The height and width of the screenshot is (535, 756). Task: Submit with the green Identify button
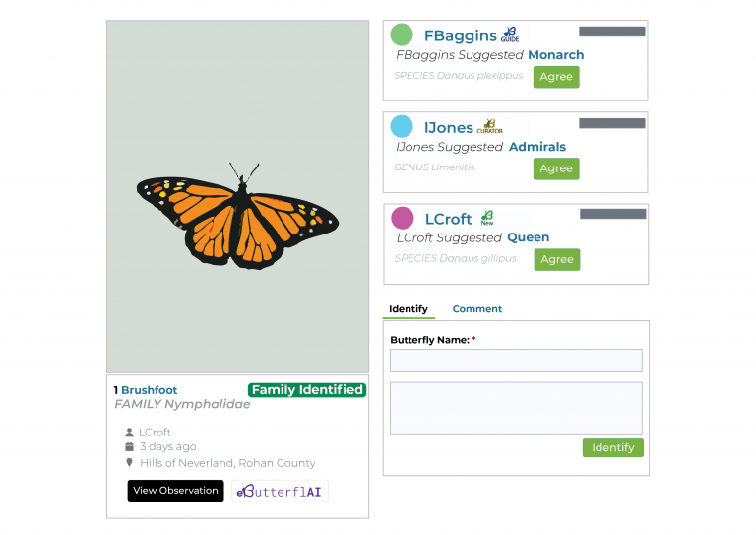(613, 447)
